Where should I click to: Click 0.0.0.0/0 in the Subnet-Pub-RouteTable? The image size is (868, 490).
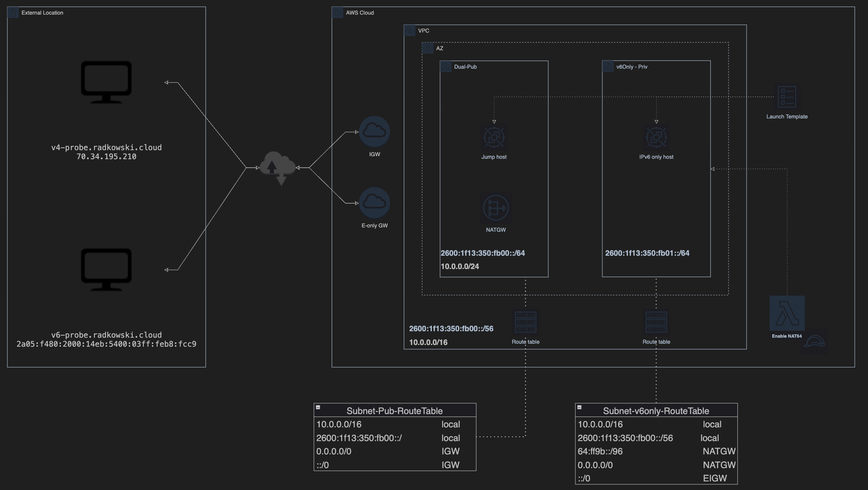coord(334,451)
